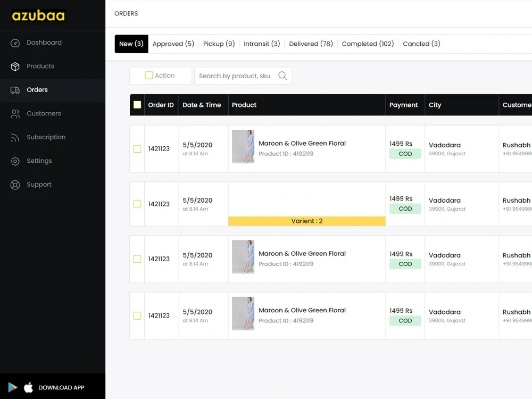The image size is (532, 399).
Task: Switch to the Approved (5) tab
Action: click(x=173, y=44)
